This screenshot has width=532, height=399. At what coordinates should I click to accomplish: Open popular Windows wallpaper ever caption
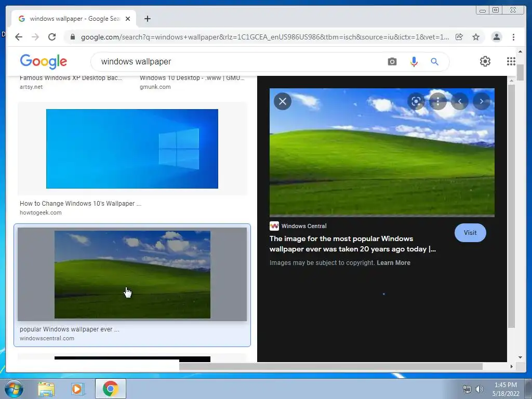pos(70,329)
